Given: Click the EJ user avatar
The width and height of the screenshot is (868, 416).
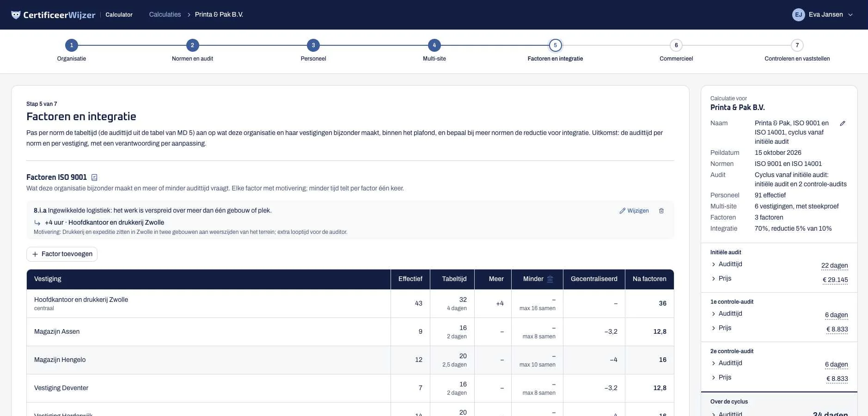Looking at the screenshot, I should point(798,15).
